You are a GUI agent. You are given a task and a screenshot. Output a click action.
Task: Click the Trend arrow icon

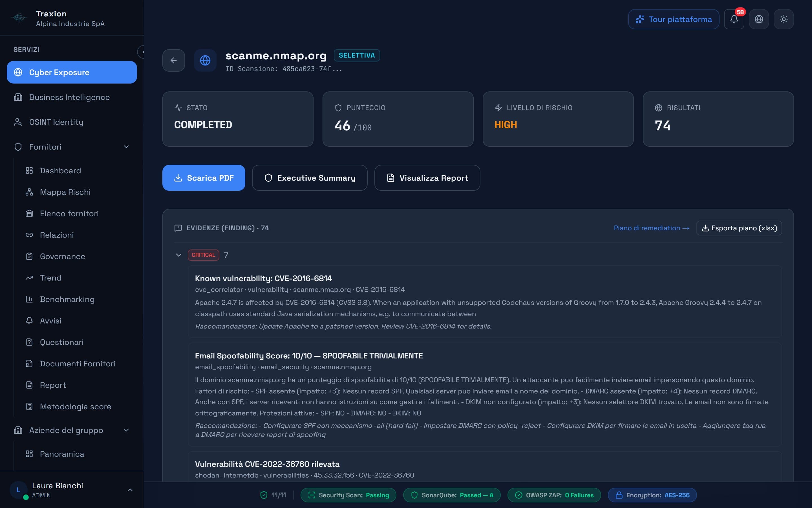29,278
